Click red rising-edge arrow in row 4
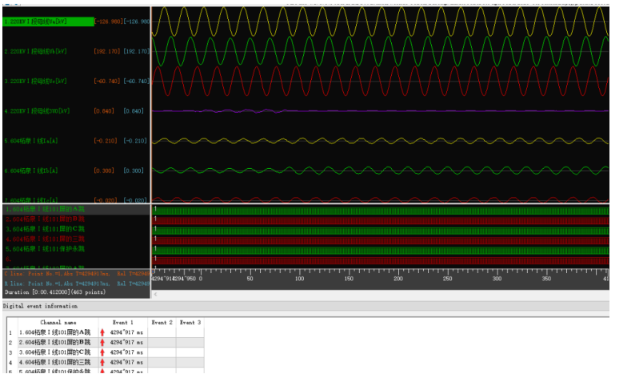 (102, 362)
